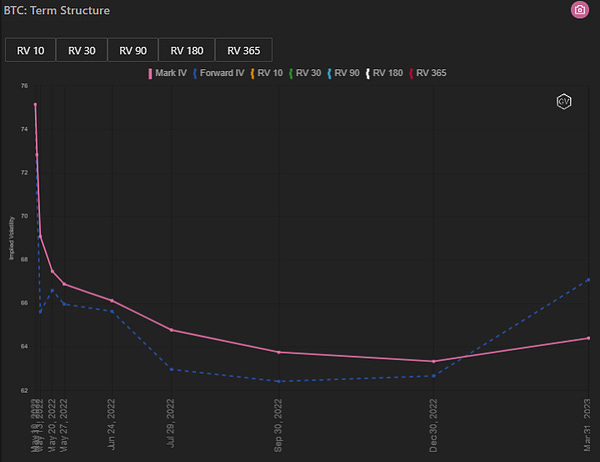
Task: Click the 'Jun 24, 2022' axis label
Action: (x=111, y=424)
